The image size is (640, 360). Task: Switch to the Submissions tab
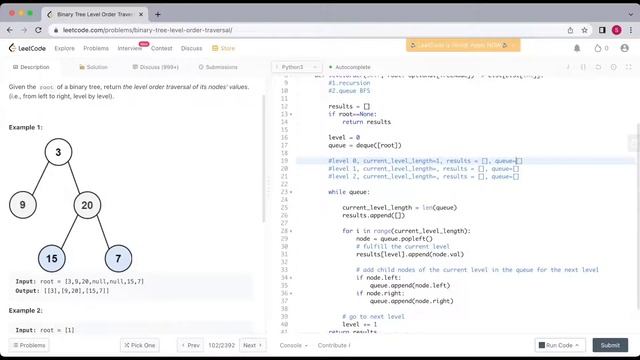point(218,67)
